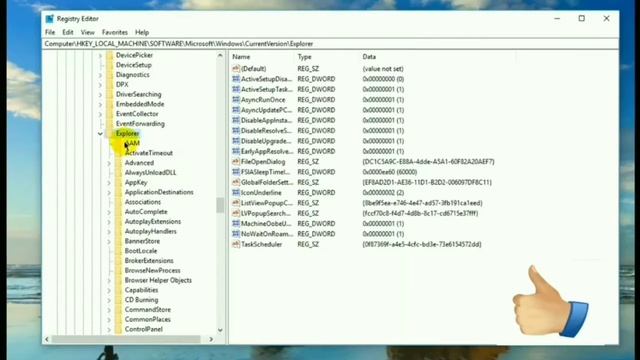Click the MachineOobeU... DWORD icon

coord(236,223)
